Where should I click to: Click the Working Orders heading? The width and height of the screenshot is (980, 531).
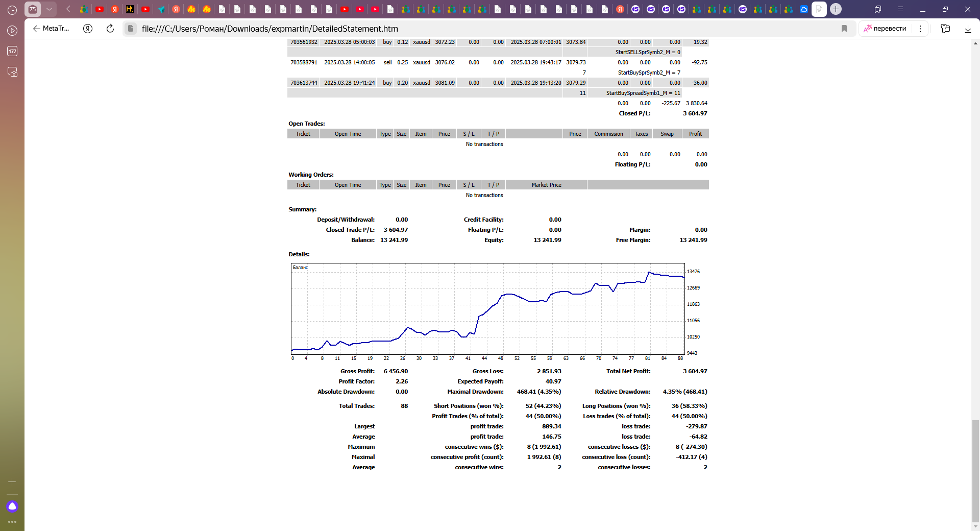tap(311, 175)
